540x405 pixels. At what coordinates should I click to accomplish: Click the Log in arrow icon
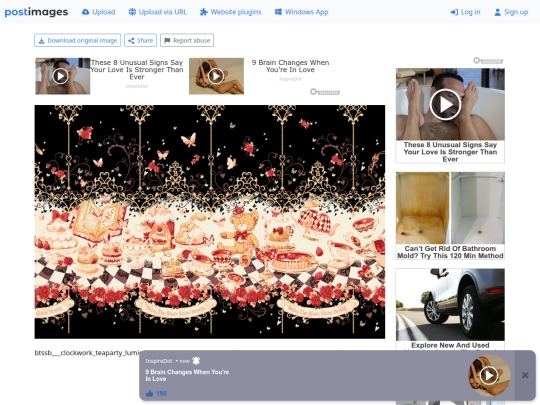point(454,12)
